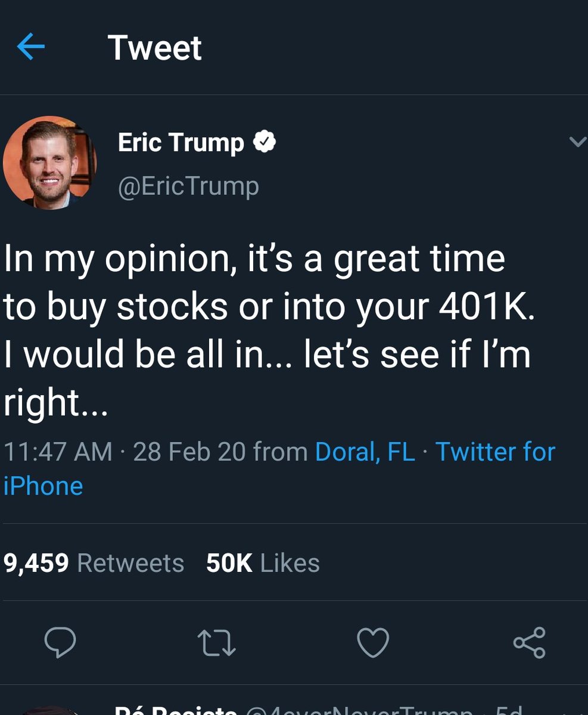View the 9,459 Retweets list

94,563
